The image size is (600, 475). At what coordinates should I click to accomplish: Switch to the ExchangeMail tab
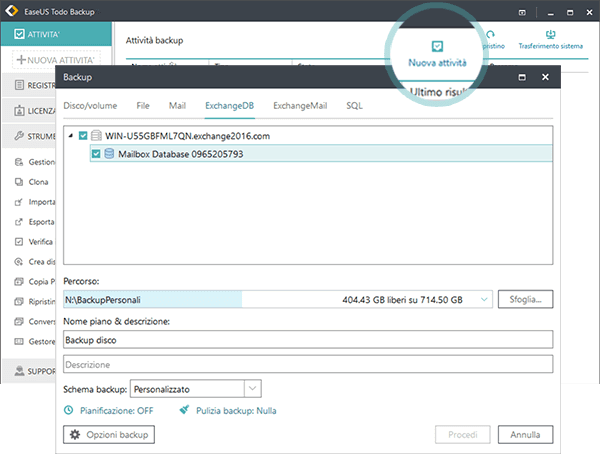point(300,106)
